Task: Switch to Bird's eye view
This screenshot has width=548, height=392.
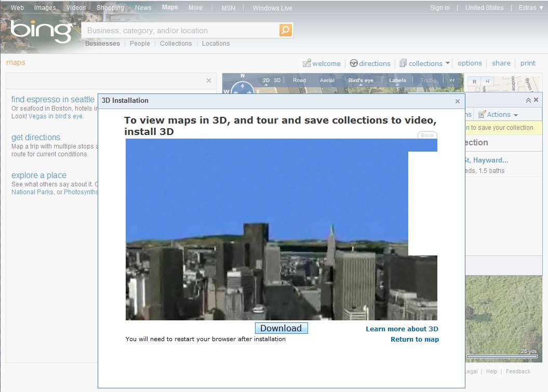Action: pyautogui.click(x=360, y=80)
